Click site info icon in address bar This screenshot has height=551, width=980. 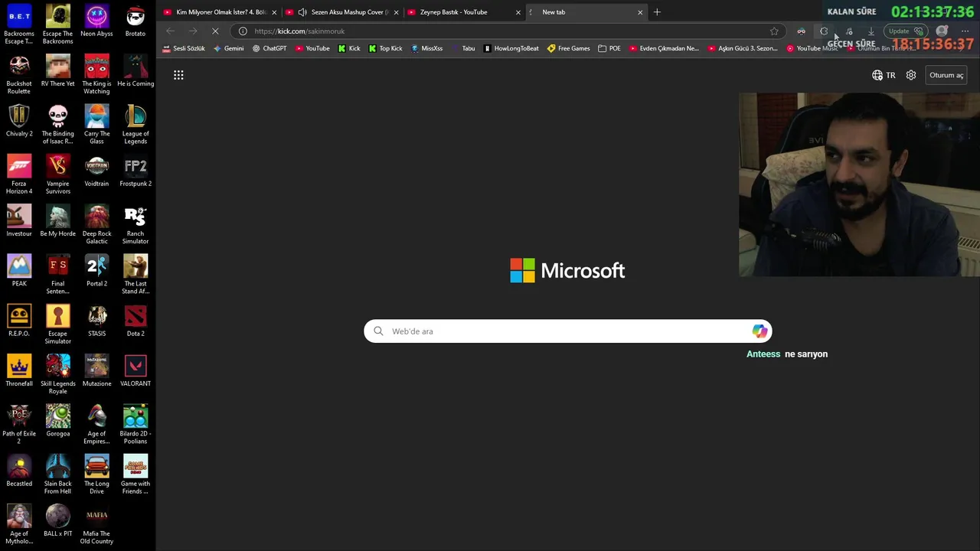click(243, 31)
